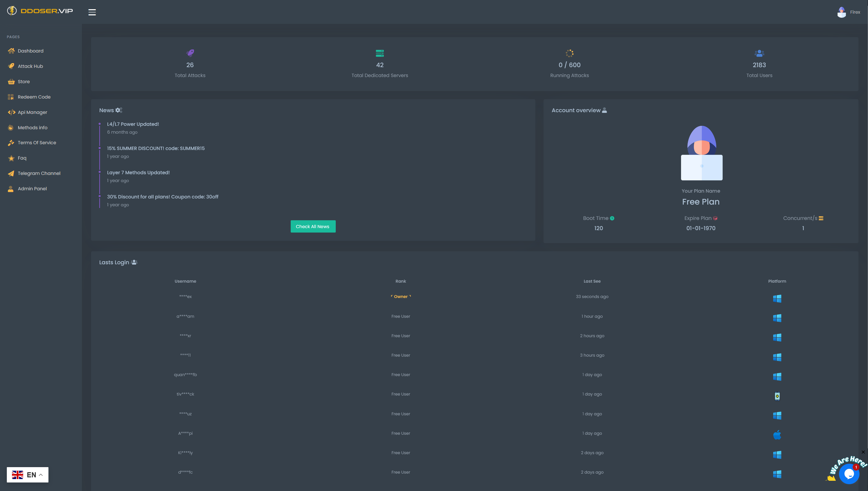Select the Attack Hub rocket icon

[x=11, y=66]
